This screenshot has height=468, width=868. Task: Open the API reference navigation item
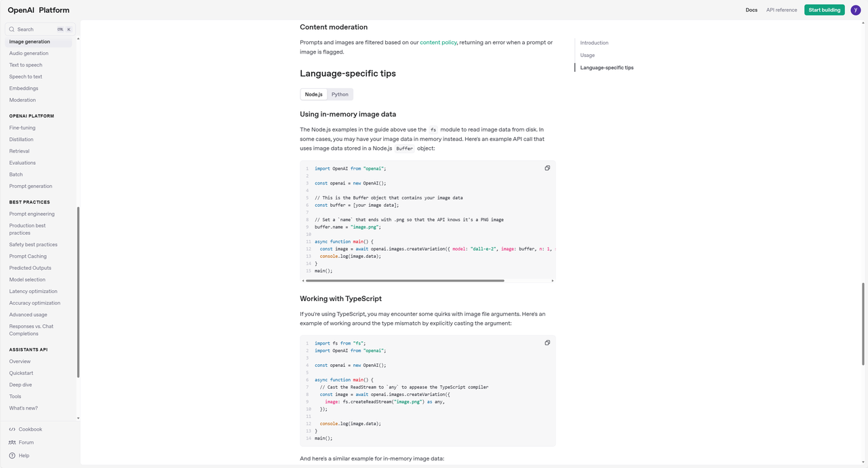coord(782,10)
